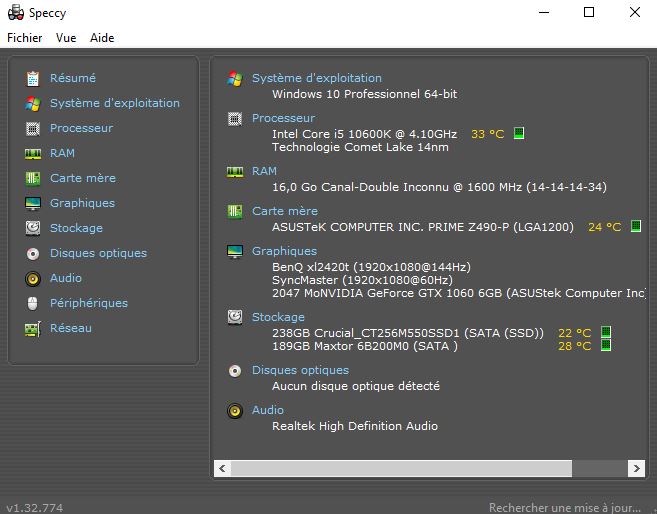
Task: Click Intel Core i5 10600K @ 4.10GHz text
Action: pos(365,134)
